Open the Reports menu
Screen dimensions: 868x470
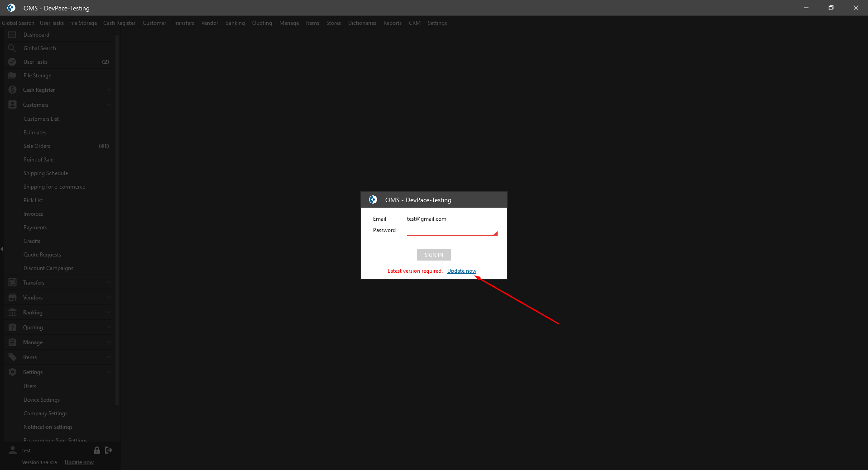tap(393, 23)
